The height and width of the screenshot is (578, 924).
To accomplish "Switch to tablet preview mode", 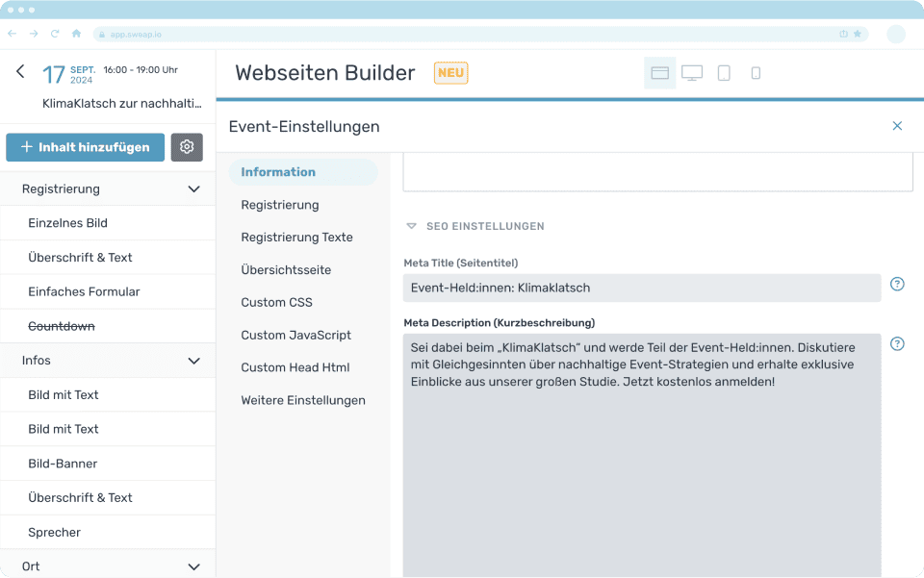I will [724, 73].
